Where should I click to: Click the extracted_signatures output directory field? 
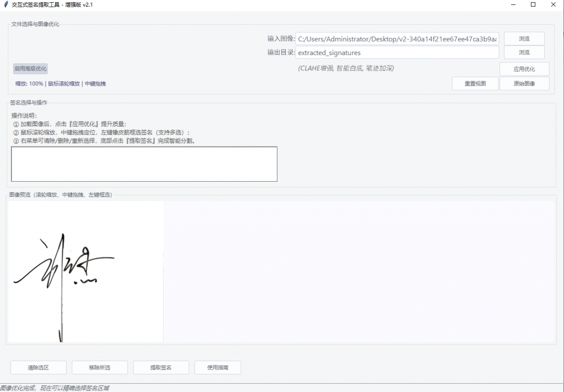[x=397, y=52]
